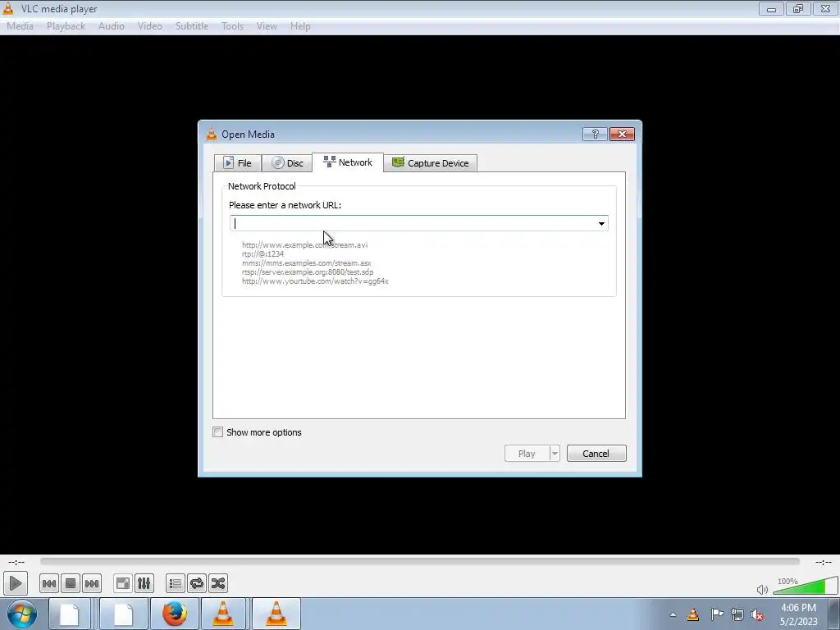840x630 pixels.
Task: Switch to the first VLC taskbar window
Action: click(x=223, y=614)
